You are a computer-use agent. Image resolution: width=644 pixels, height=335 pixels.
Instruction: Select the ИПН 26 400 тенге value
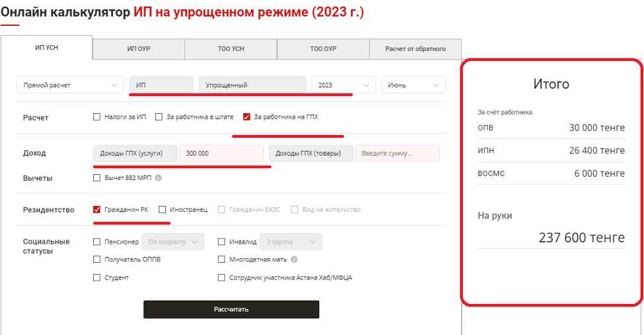point(597,150)
